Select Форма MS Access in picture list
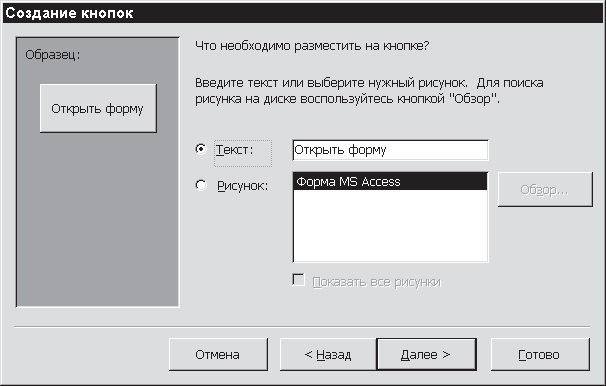Viewport: 606px width, 386px height. (390, 182)
